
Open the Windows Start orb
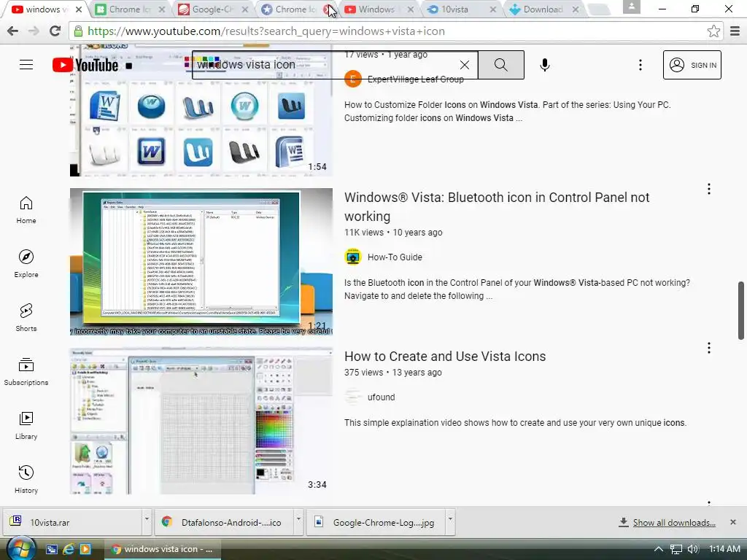[x=20, y=548]
